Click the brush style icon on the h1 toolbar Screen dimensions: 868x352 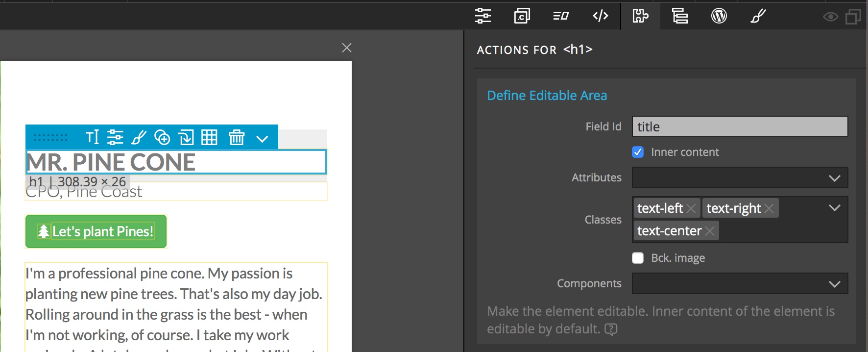[139, 137]
